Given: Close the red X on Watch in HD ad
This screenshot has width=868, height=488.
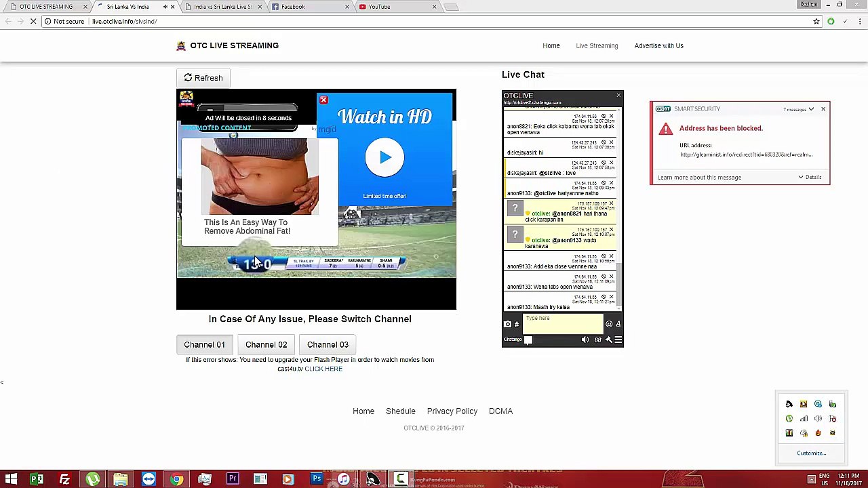Looking at the screenshot, I should tap(323, 100).
